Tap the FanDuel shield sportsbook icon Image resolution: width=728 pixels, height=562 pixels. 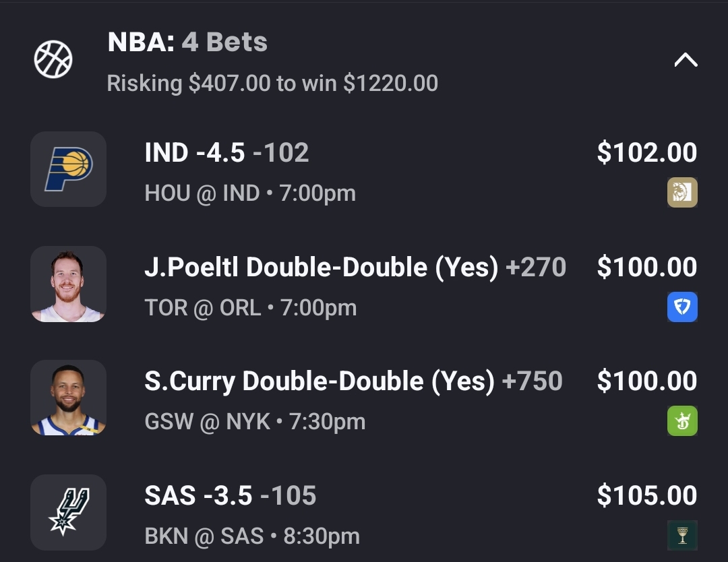pyautogui.click(x=682, y=307)
